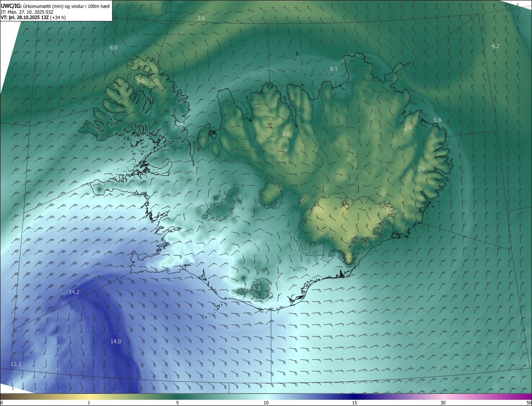Pick the navy blue swatch above the 15 tick
The image size is (532, 406).
tap(355, 396)
